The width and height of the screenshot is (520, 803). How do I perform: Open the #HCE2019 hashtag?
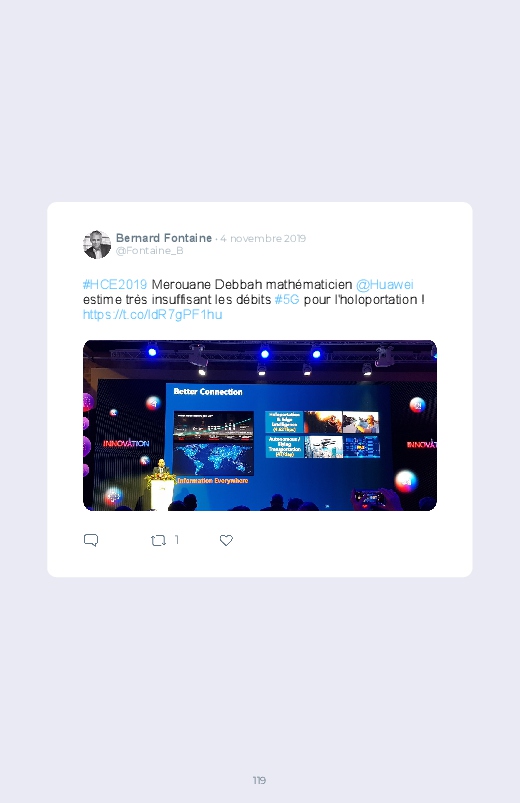(115, 284)
